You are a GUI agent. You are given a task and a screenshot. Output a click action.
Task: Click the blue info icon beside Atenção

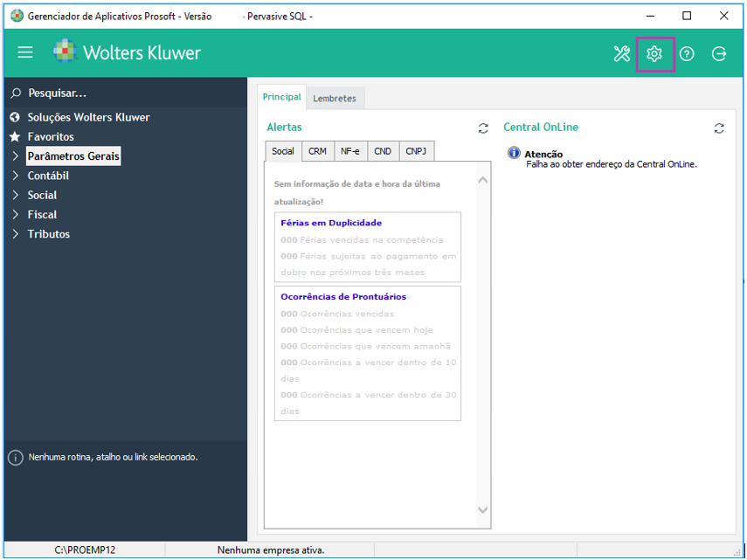514,153
